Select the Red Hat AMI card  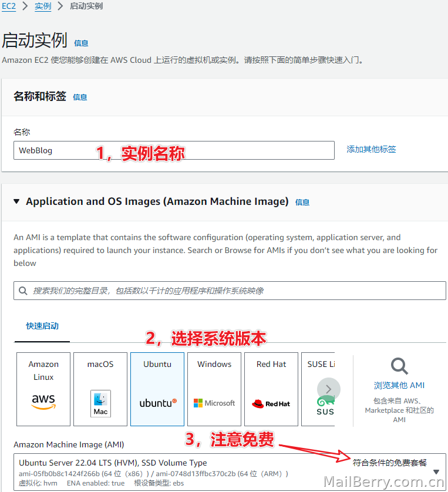(x=271, y=389)
